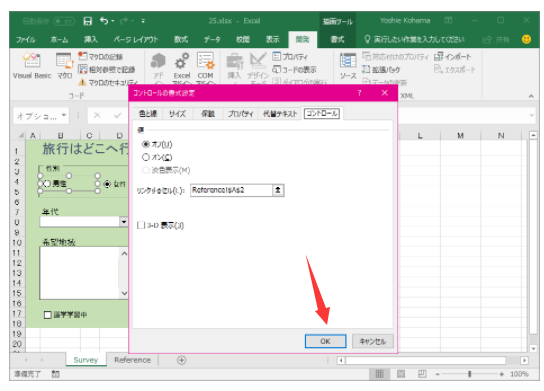Click インポート XML import

[x=453, y=56]
